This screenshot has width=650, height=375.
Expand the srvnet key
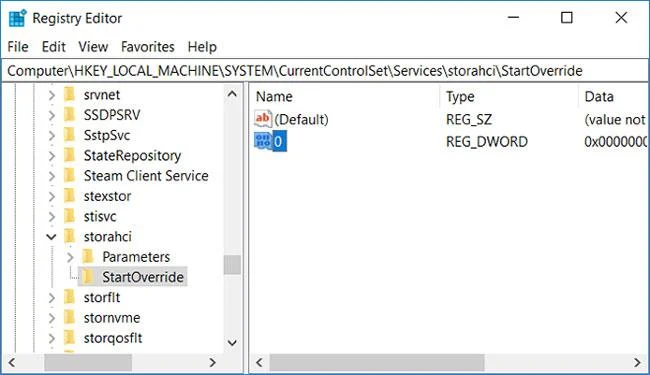click(x=51, y=95)
